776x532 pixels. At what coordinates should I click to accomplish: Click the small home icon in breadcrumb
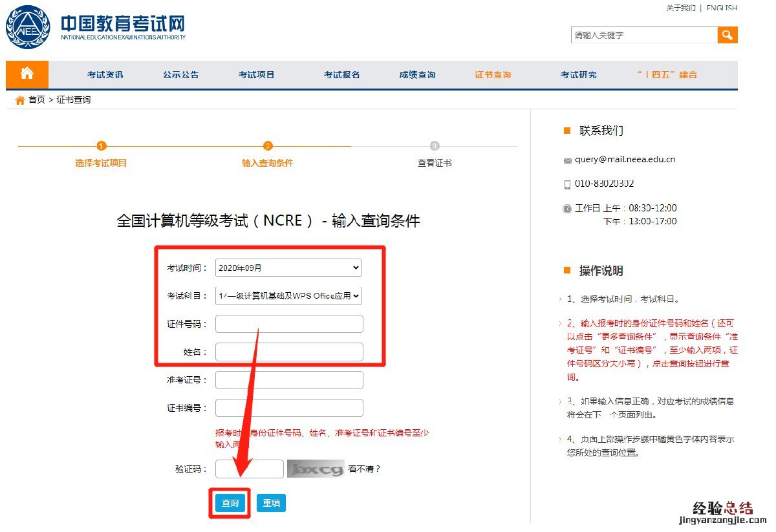19,100
